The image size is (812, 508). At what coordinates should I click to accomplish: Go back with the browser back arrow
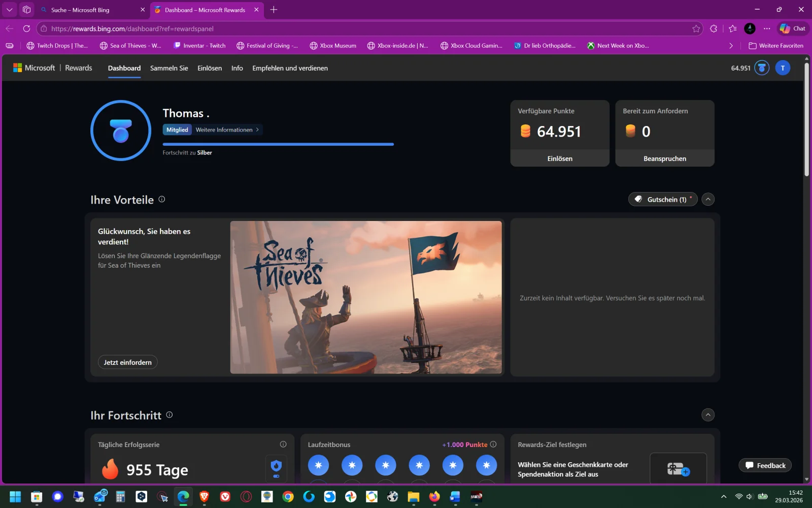point(9,28)
